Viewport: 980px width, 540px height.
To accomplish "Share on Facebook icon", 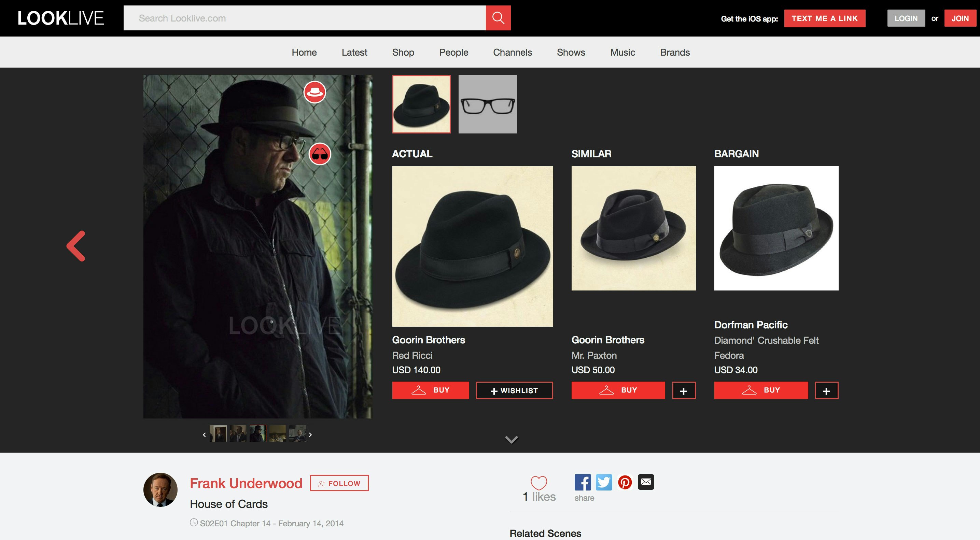I will click(x=583, y=482).
